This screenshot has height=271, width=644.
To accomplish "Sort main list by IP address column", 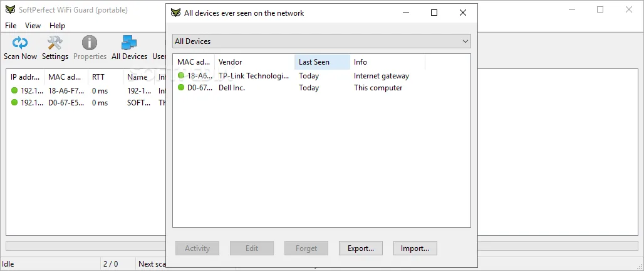I will click(x=26, y=77).
